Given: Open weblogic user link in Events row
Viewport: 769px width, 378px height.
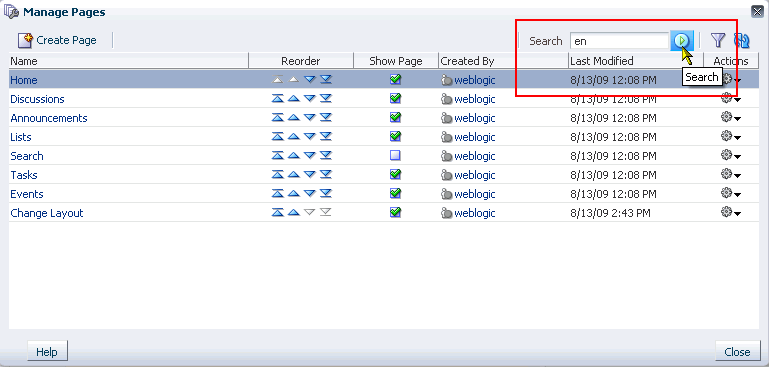Looking at the screenshot, I should point(474,194).
